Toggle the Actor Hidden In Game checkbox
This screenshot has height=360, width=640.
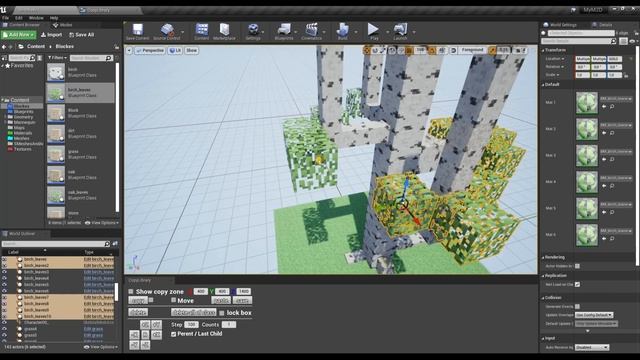(577, 266)
